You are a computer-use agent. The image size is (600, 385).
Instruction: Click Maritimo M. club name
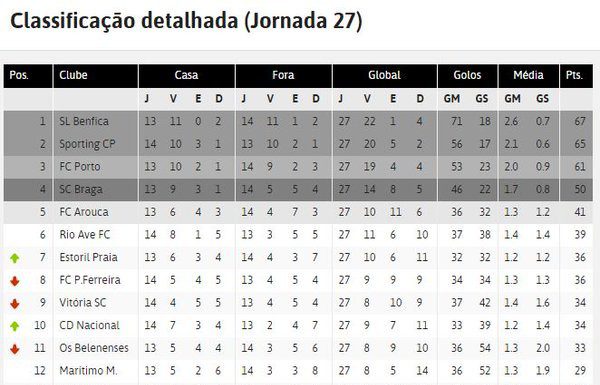click(x=88, y=371)
